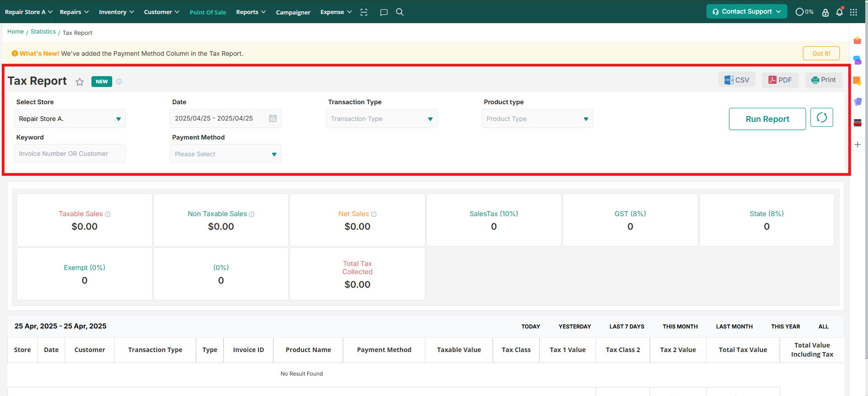Screen dimensions: 868x396
Task: Expand the Payment Method dropdown
Action: tap(225, 154)
